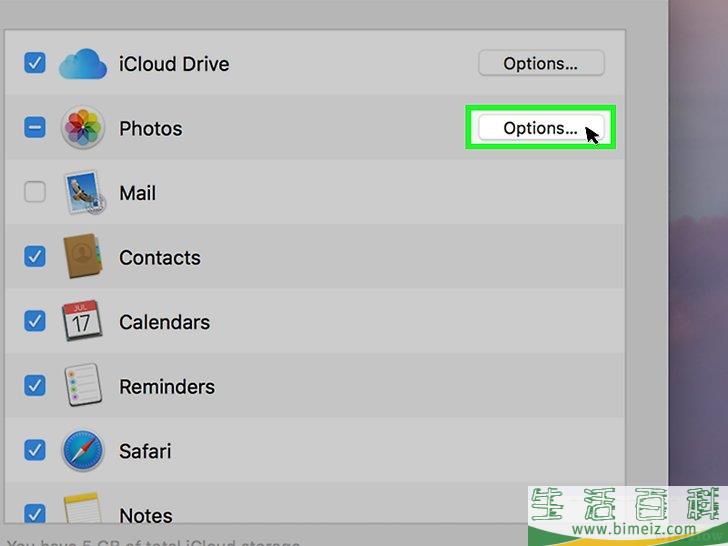Click the Contacts address book icon
Screen dimensions: 728x546
[x=82, y=256]
